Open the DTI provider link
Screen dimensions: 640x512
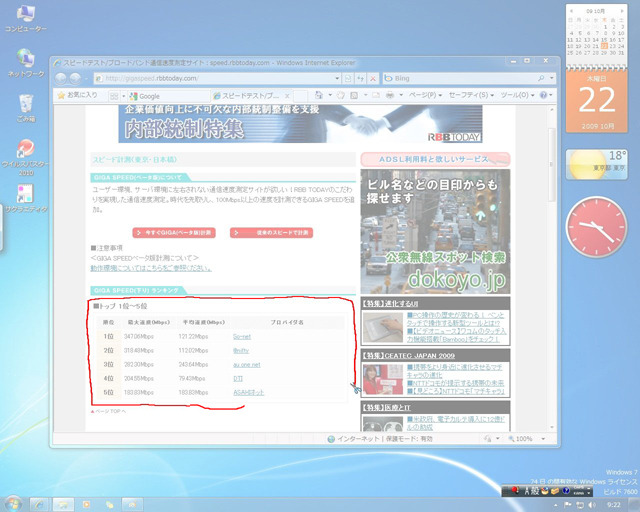click(238, 378)
